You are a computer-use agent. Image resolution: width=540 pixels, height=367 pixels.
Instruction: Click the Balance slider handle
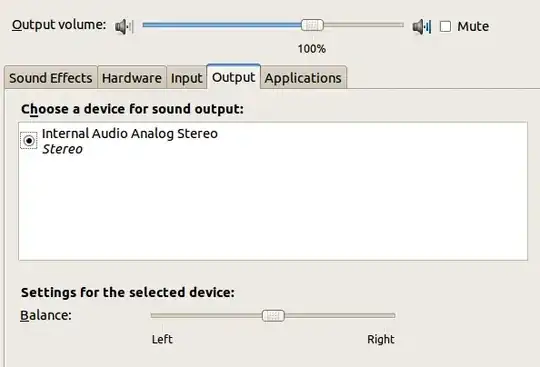(273, 315)
